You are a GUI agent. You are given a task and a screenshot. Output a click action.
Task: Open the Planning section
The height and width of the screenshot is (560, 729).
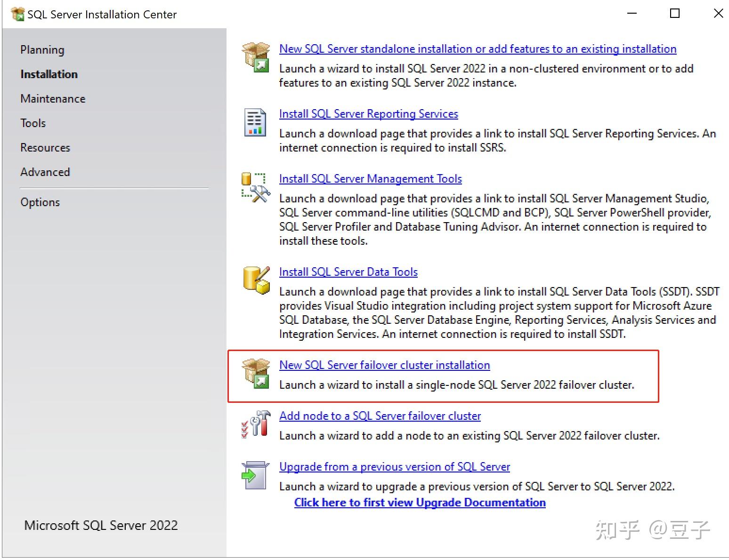42,49
